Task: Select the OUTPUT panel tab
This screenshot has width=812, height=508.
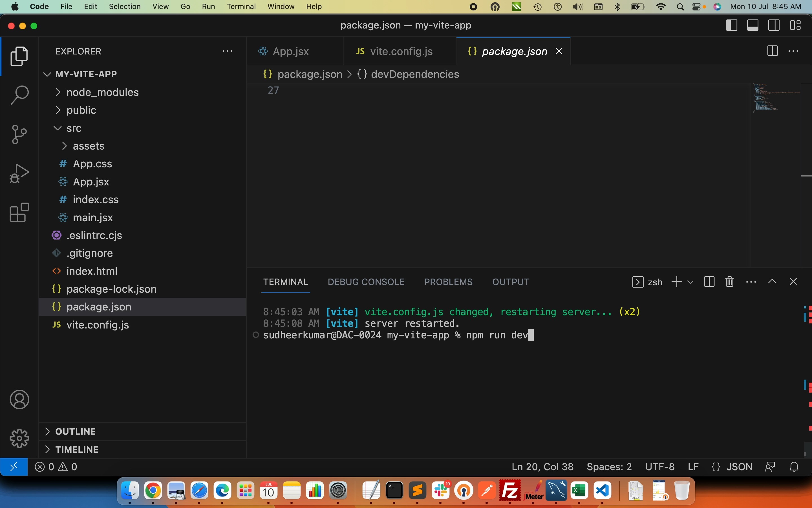Action: click(x=511, y=282)
